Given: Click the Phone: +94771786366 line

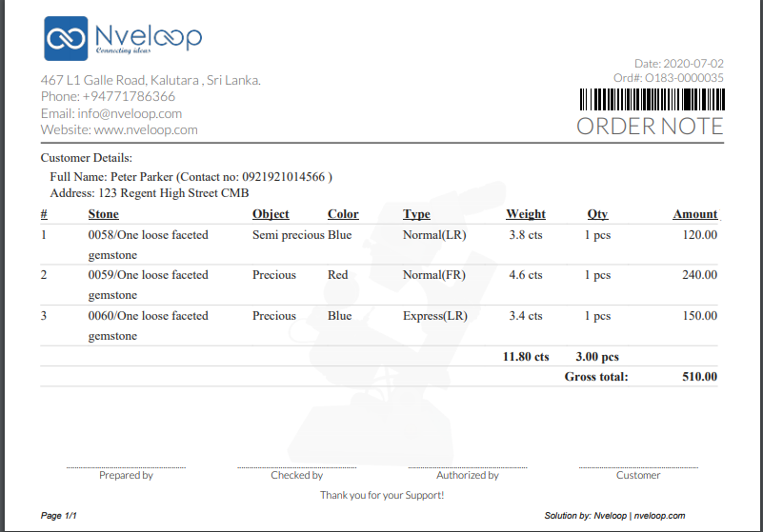Looking at the screenshot, I should pos(108,96).
